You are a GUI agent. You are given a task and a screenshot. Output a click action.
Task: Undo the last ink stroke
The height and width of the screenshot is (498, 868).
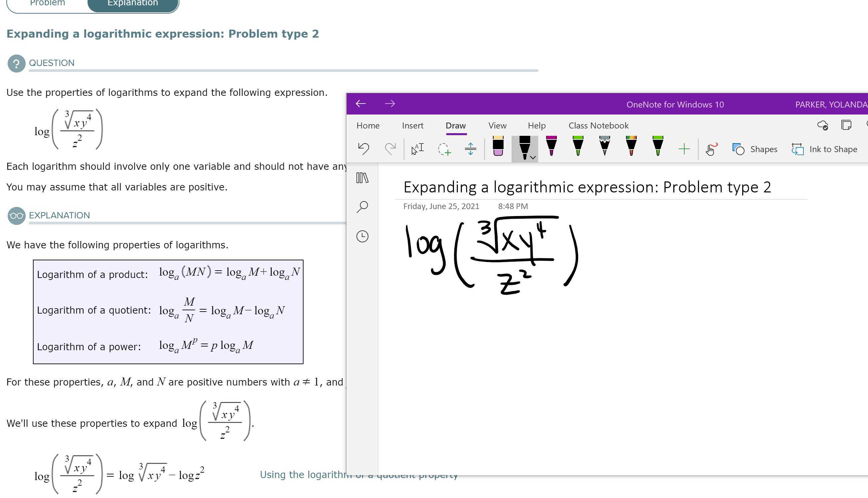[363, 148]
